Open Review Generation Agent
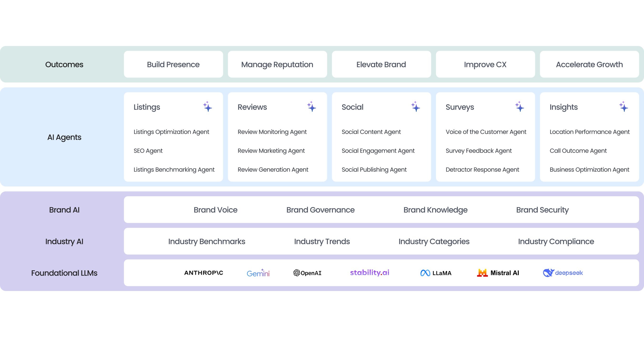This screenshot has height=337, width=644. (273, 170)
